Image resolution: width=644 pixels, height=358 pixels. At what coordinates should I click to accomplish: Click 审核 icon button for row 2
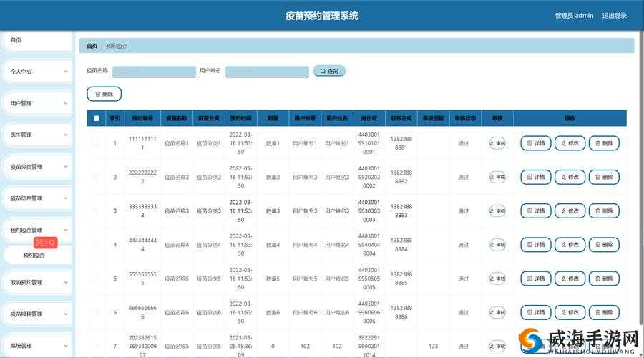497,177
